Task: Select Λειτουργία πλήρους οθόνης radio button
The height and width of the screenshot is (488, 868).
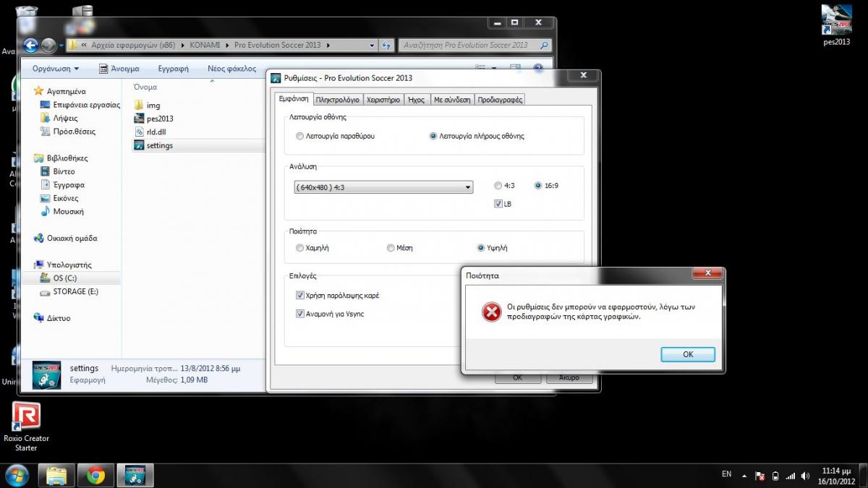Action: pyautogui.click(x=477, y=136)
